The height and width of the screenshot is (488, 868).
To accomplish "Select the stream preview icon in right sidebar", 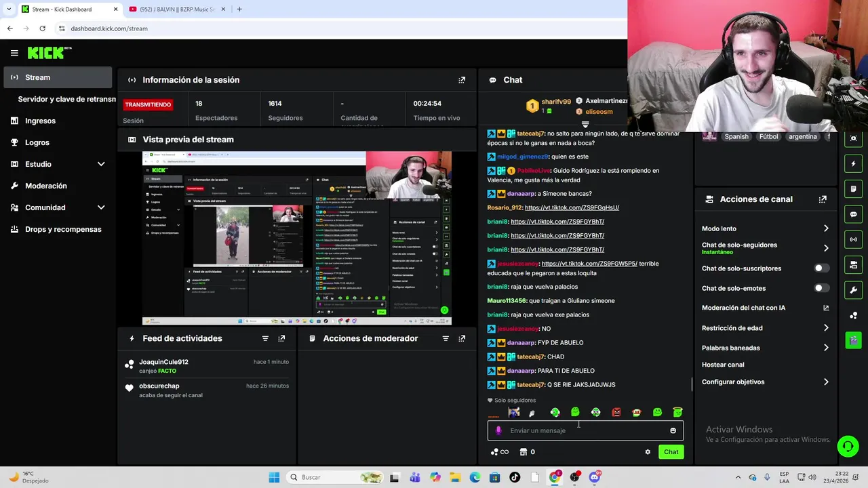I will (x=853, y=138).
